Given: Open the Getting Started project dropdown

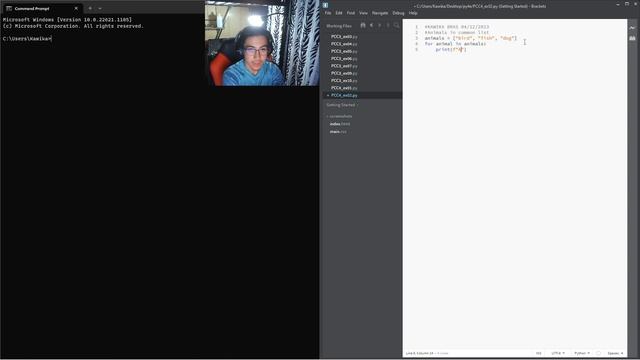Looking at the screenshot, I should [x=342, y=105].
